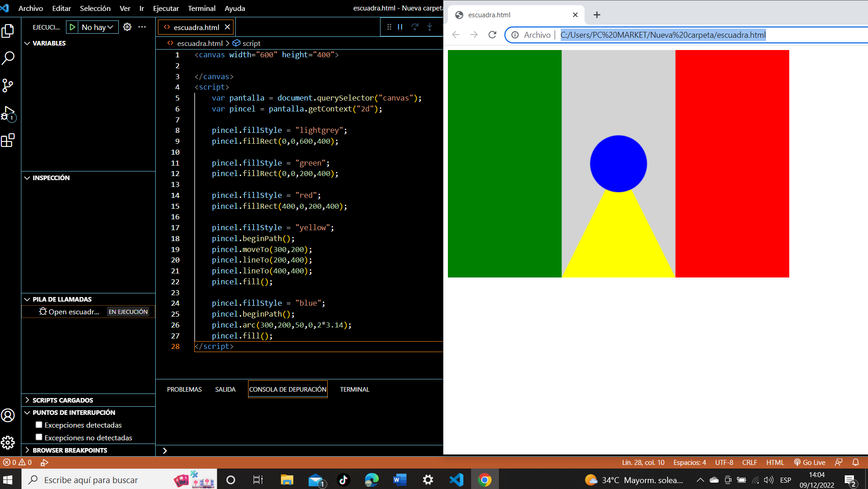The height and width of the screenshot is (489, 868).
Task: Change line ending via CRLF
Action: click(749, 462)
